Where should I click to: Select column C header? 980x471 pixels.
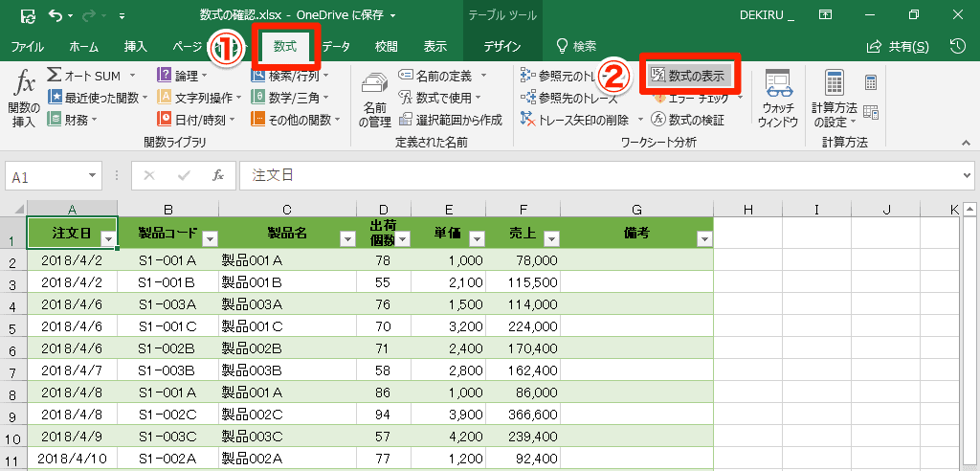[x=287, y=209]
